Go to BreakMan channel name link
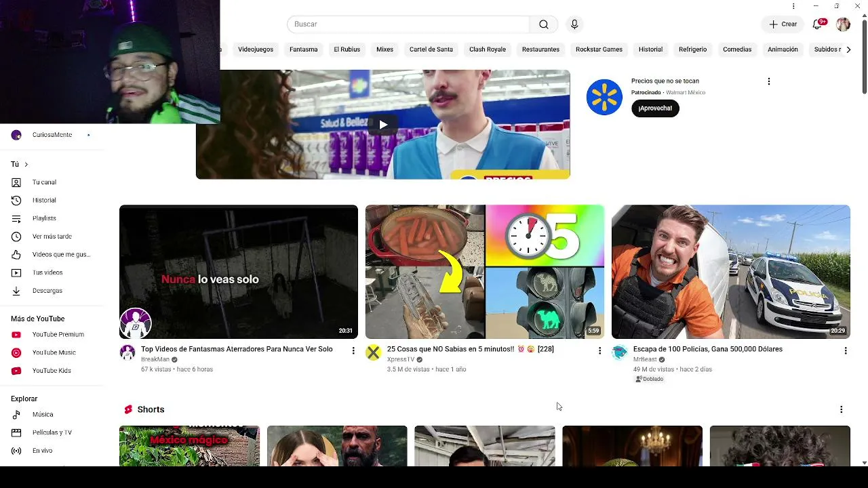This screenshot has height=488, width=868. tap(155, 360)
